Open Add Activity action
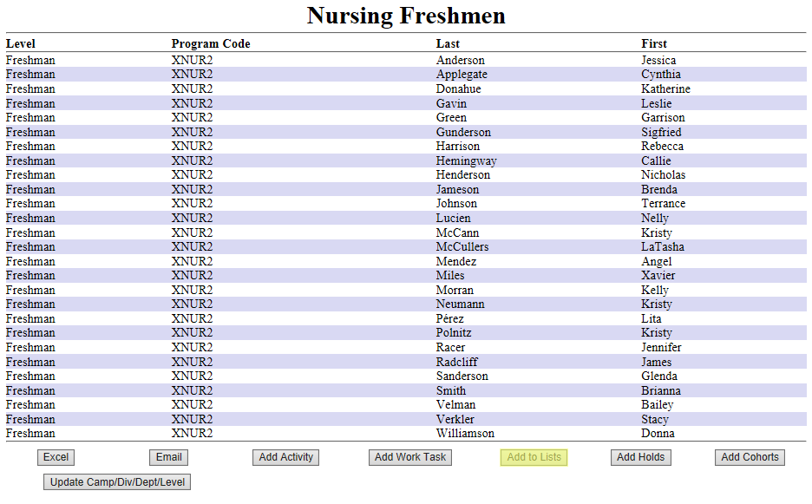Viewport: 812px width, 504px height. pos(285,457)
